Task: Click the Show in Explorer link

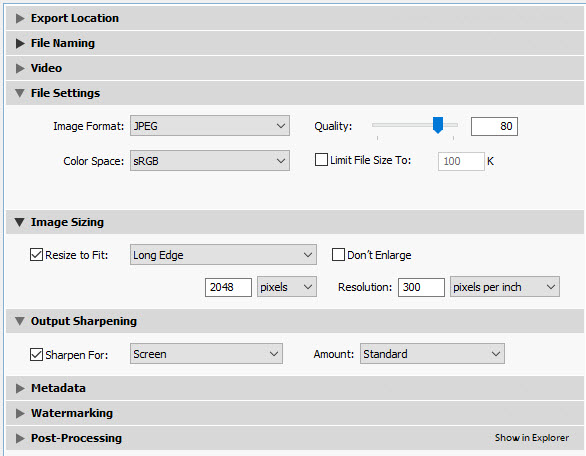Action: point(532,438)
